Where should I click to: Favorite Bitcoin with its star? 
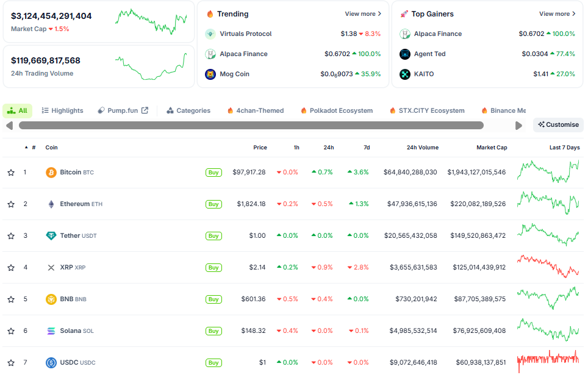[11, 173]
